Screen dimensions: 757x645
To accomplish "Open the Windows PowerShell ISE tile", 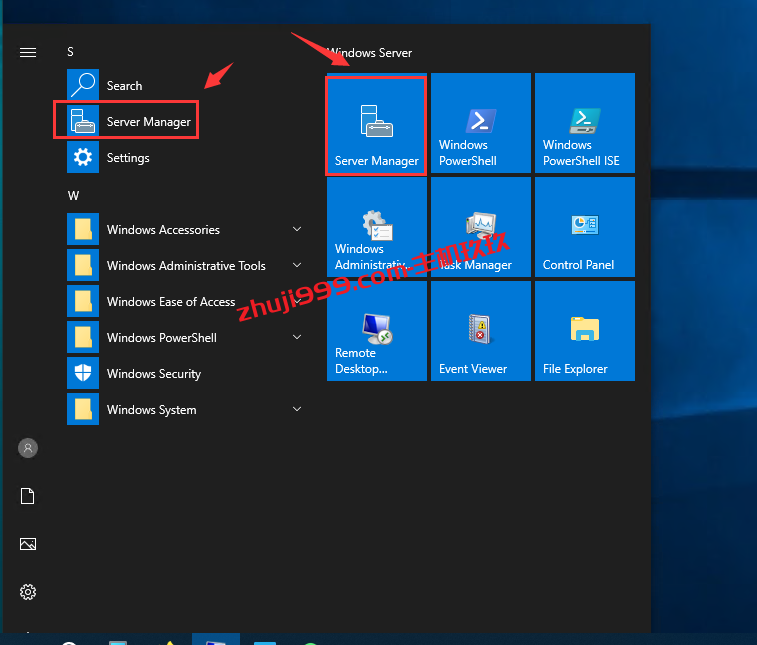I will 585,123.
